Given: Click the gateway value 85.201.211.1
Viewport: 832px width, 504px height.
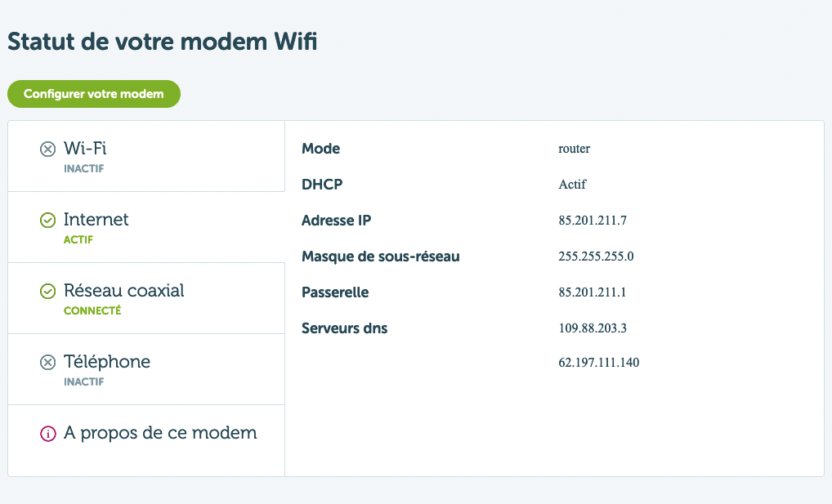Looking at the screenshot, I should 593,292.
